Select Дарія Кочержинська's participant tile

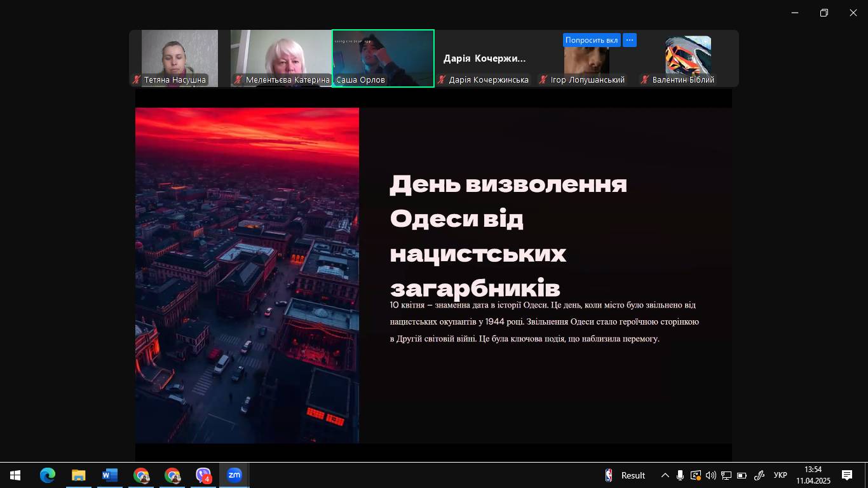(x=485, y=58)
